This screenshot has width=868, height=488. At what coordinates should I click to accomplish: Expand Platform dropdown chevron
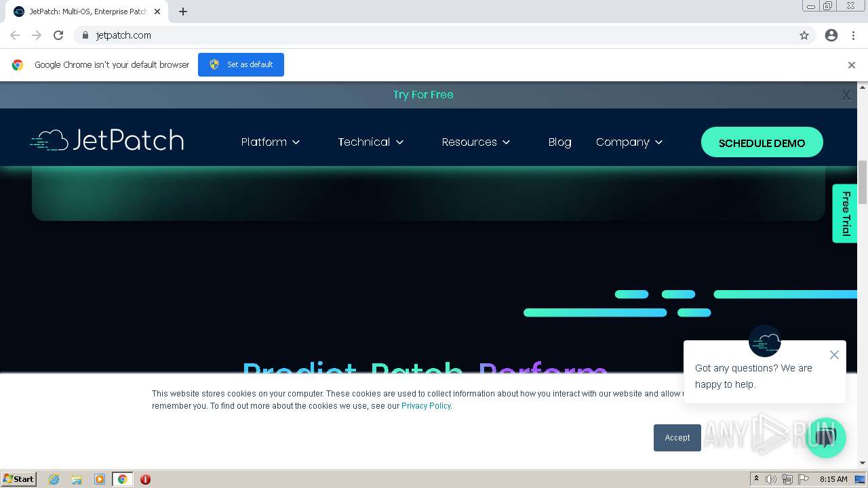point(296,142)
